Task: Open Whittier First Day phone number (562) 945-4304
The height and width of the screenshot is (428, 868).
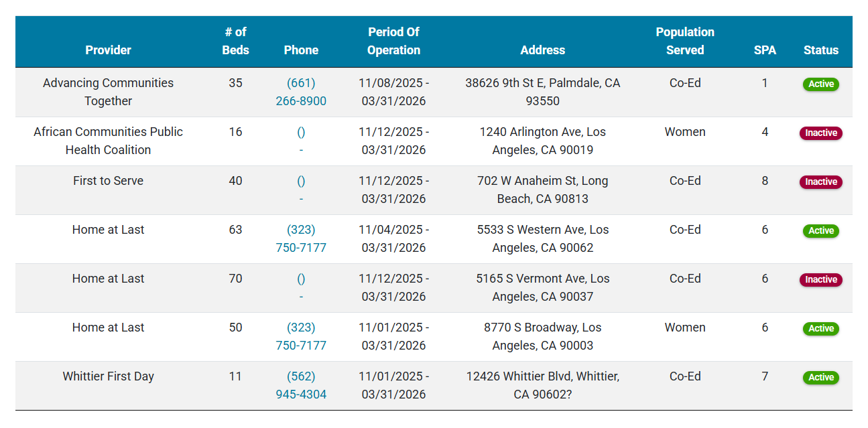Action: click(x=301, y=386)
